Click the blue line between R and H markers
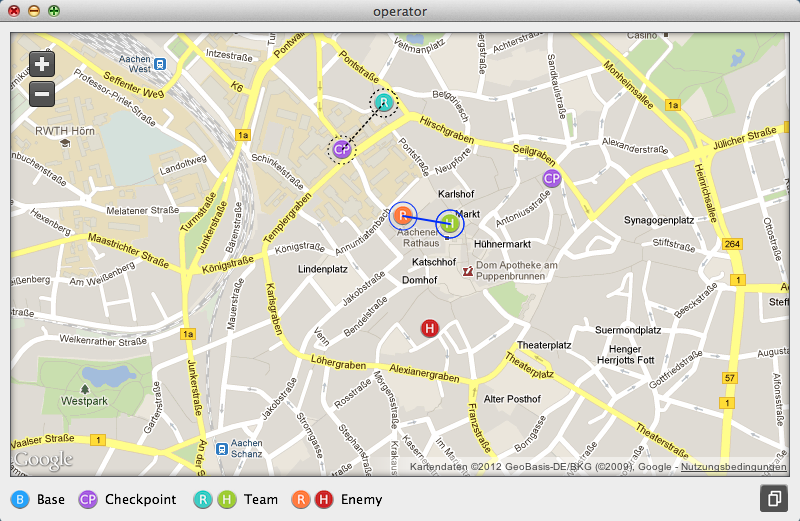Image resolution: width=800 pixels, height=521 pixels. pos(427,220)
